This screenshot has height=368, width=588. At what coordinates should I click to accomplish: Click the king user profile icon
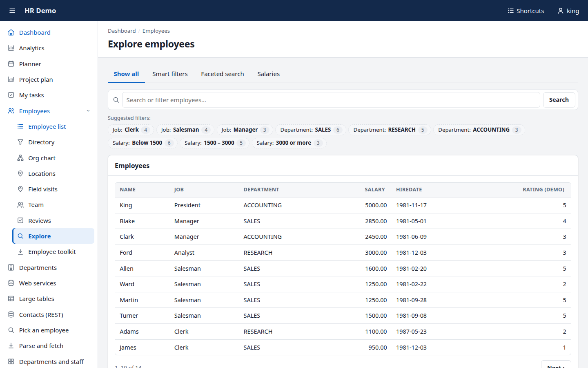pos(561,11)
